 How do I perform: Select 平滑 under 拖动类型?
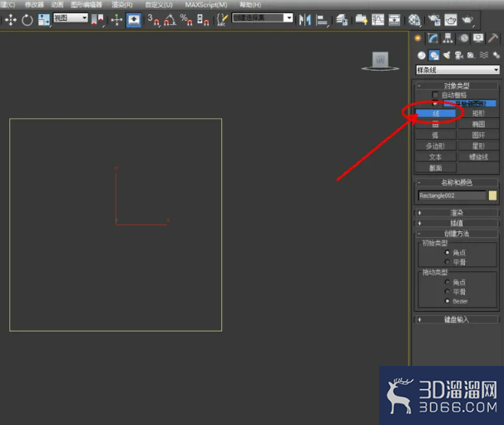click(447, 291)
